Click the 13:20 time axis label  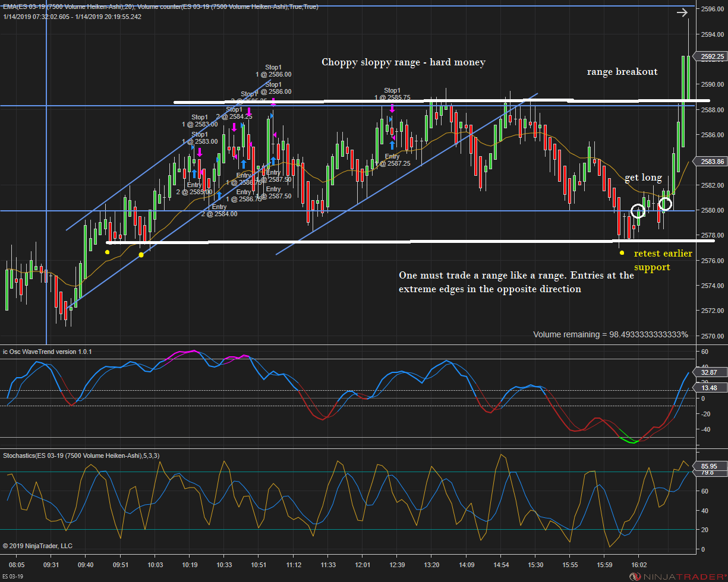432,565
